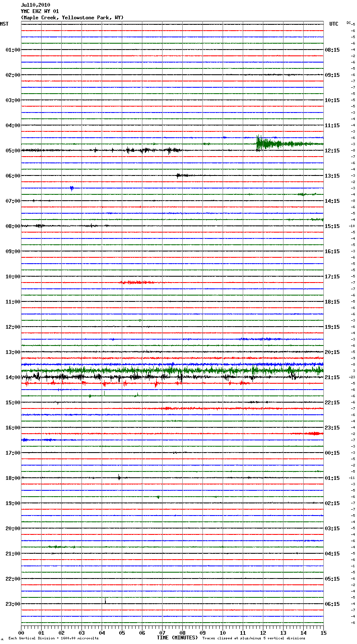357x644 pixels.
Task: Click the 07:00 MST row label
Action: (13, 201)
